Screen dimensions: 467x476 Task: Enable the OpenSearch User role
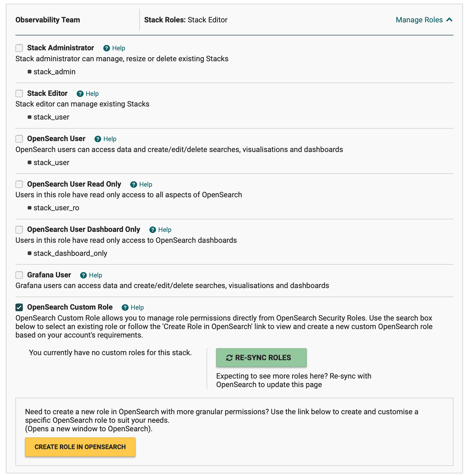click(19, 139)
